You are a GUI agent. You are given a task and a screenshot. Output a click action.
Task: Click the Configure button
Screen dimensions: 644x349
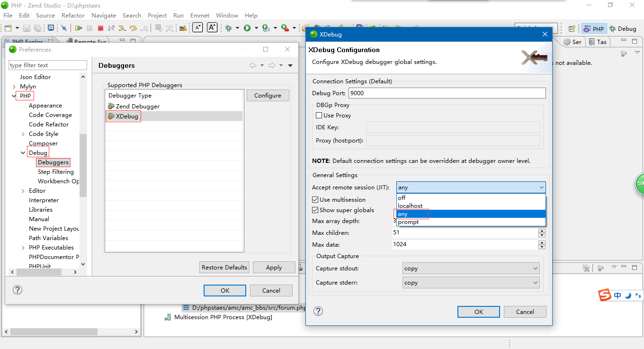268,95
